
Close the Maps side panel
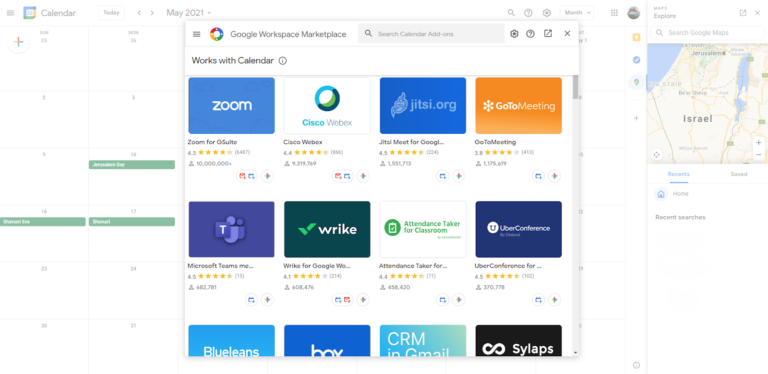[757, 13]
